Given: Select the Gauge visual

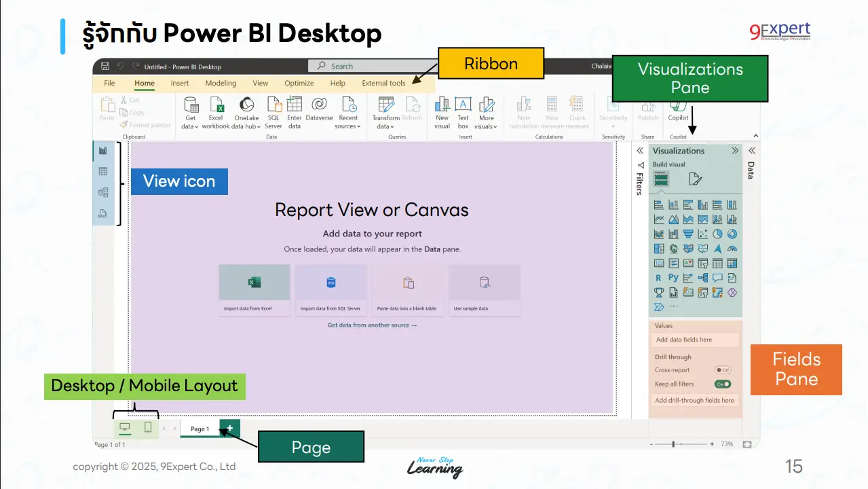Looking at the screenshot, I should pos(732,249).
